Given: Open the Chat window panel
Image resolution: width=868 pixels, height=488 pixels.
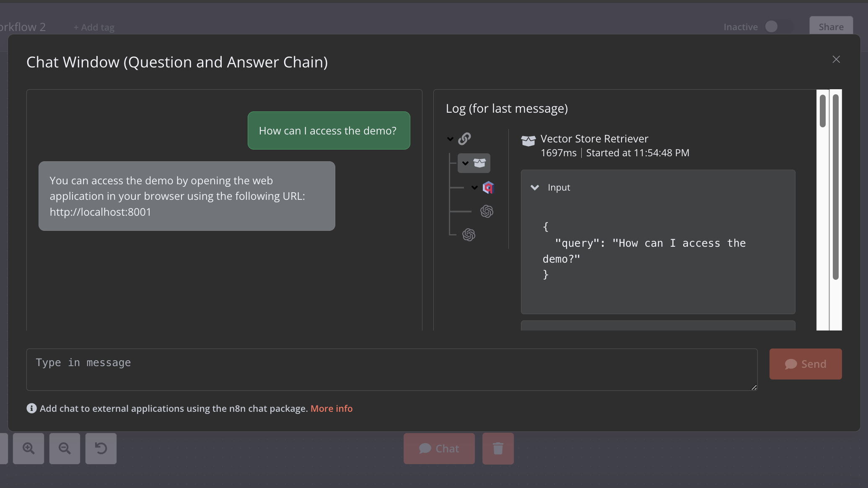Looking at the screenshot, I should click(439, 448).
